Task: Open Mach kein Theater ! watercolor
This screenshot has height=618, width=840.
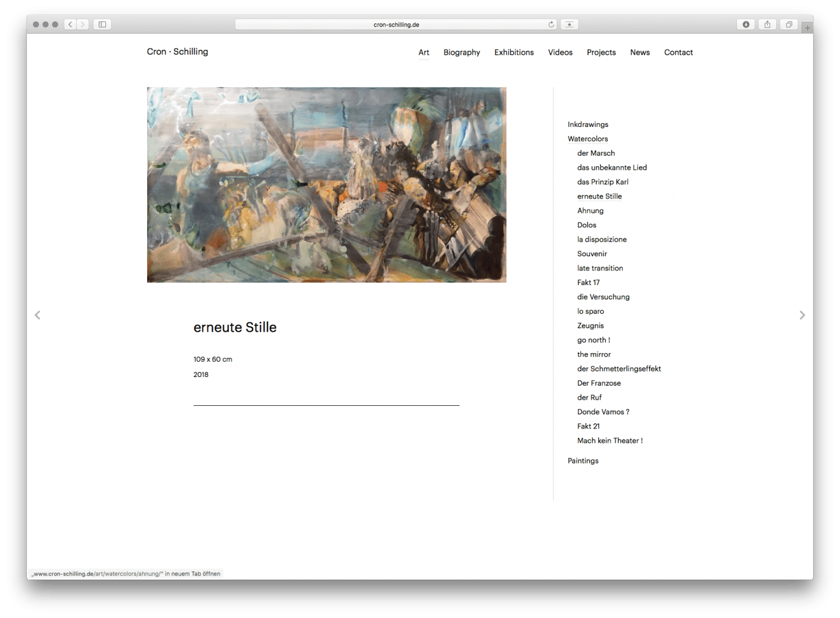Action: [x=609, y=441]
